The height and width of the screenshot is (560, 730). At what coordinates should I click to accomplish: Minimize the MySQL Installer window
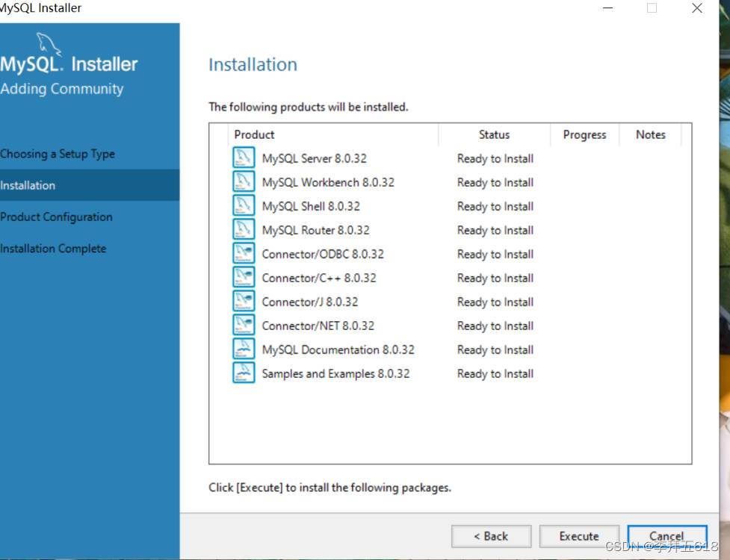click(607, 8)
